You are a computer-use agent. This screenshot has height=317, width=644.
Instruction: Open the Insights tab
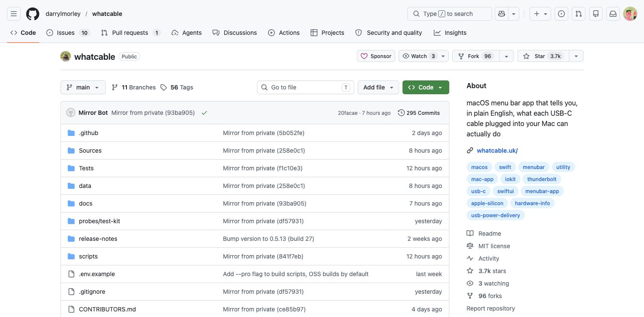(x=450, y=33)
